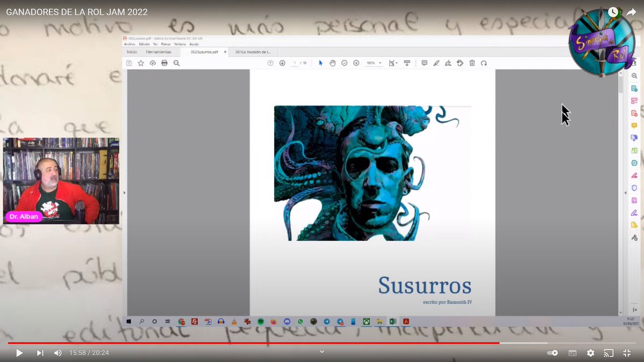
Task: Click the stamp tool icon
Action: (460, 63)
